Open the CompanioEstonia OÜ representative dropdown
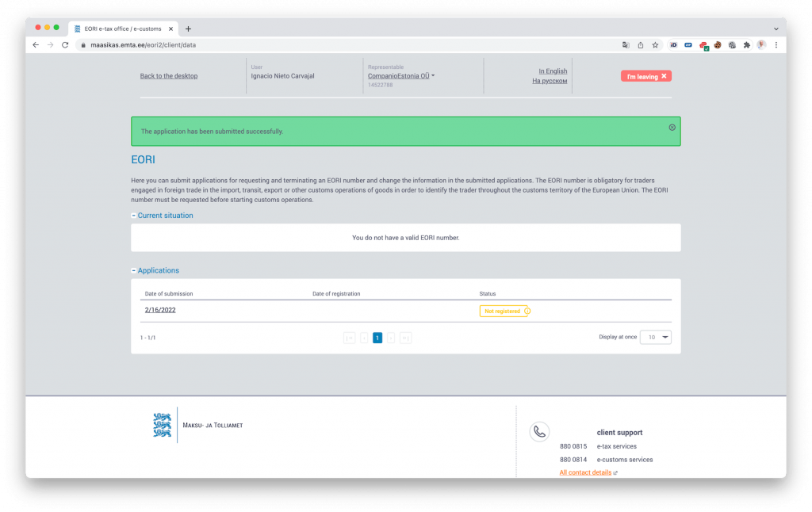The height and width of the screenshot is (512, 812). coord(401,76)
